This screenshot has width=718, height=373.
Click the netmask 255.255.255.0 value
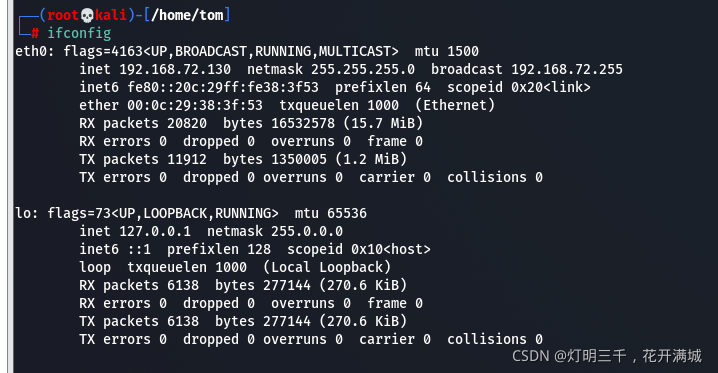[x=363, y=69]
